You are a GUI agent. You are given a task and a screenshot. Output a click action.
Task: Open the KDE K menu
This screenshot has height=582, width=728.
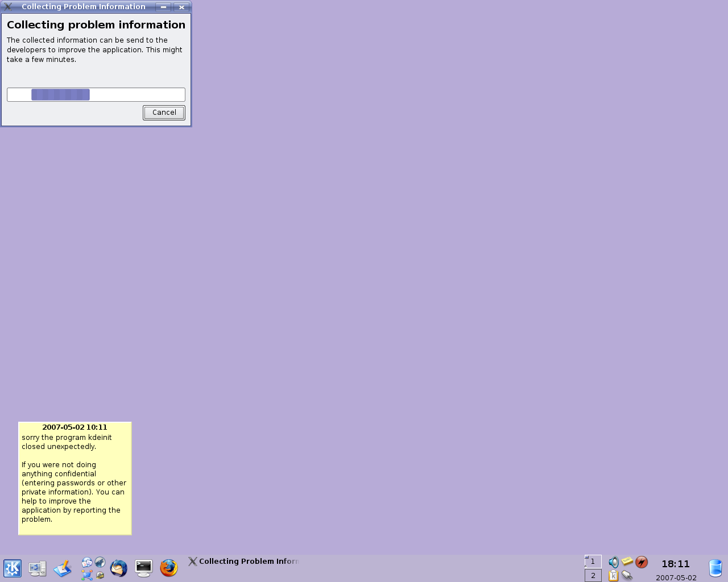tap(13, 568)
